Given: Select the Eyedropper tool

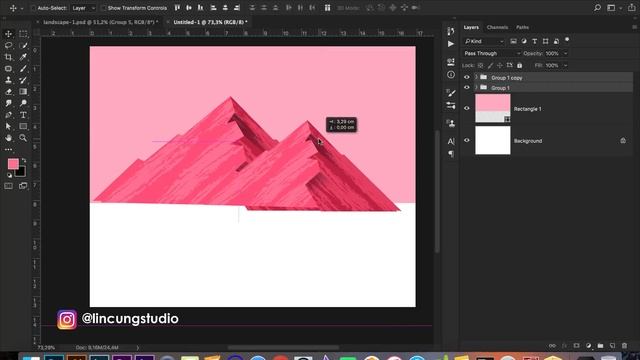Looking at the screenshot, I should pos(23,57).
